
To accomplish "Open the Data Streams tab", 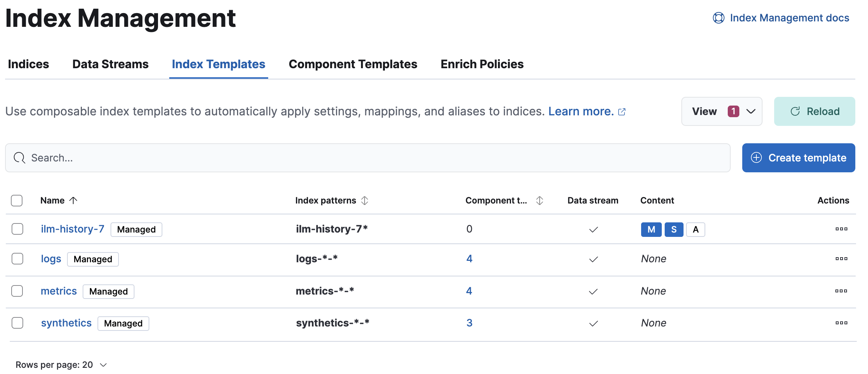I will point(110,64).
